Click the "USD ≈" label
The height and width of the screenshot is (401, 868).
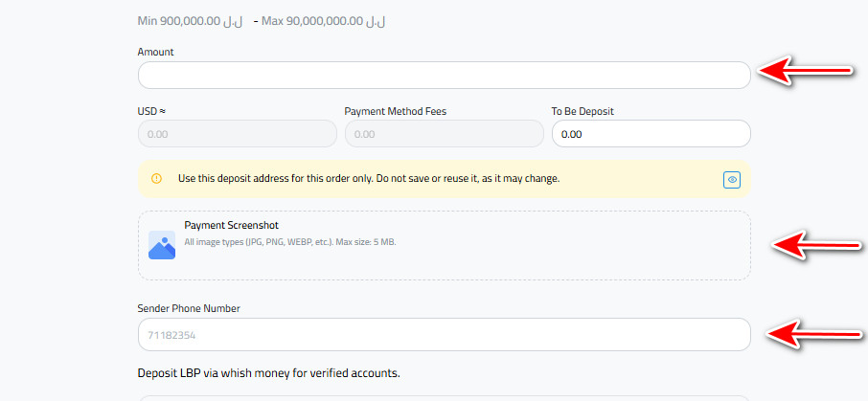[x=152, y=111]
